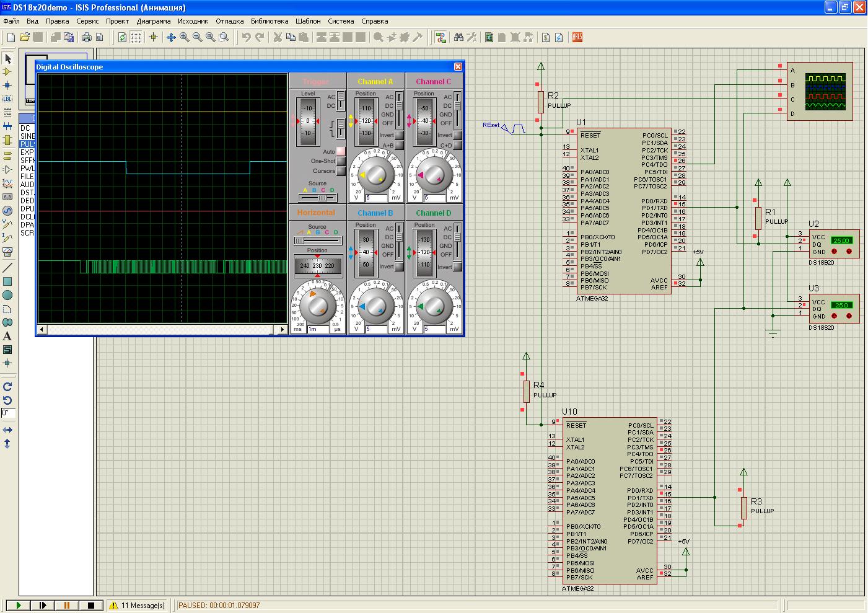868x613 pixels.
Task: Select the Component mode tool in sidebar
Action: (x=7, y=72)
